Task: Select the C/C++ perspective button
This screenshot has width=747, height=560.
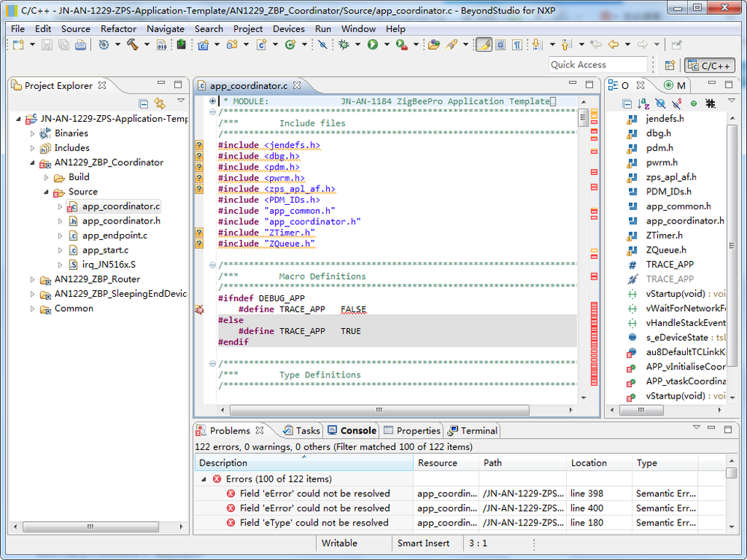Action: (x=707, y=65)
